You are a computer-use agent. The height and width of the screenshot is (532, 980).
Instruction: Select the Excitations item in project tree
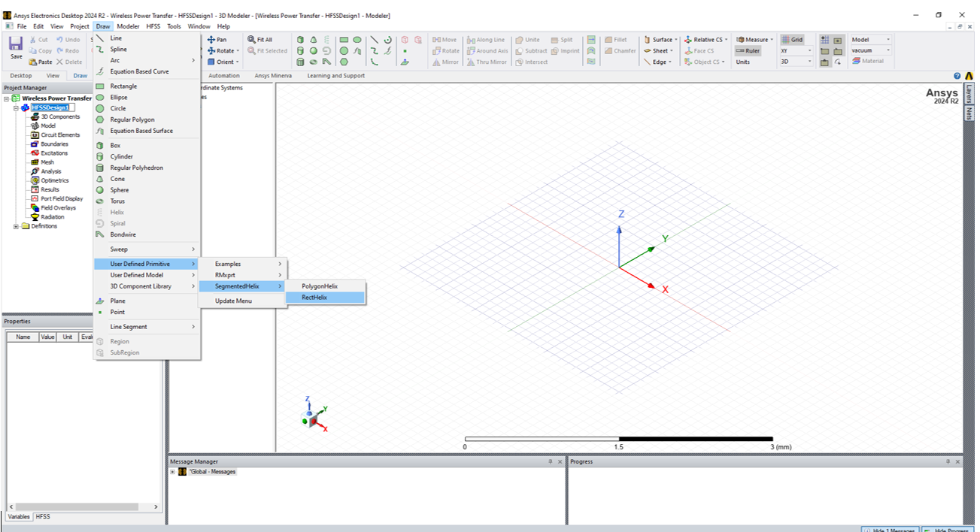click(x=53, y=153)
